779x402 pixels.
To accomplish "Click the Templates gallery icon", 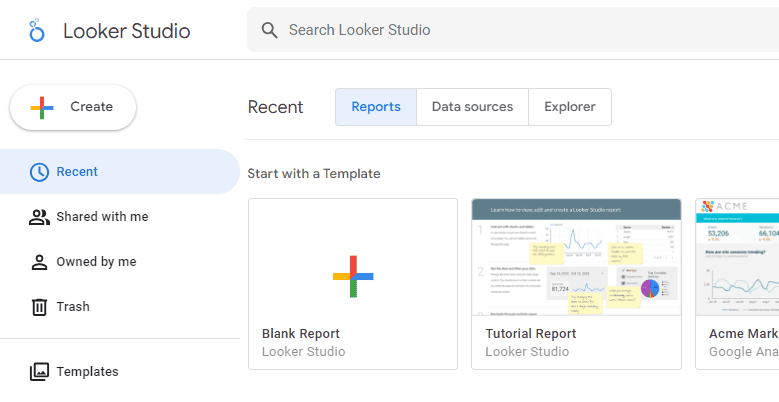I will 39,372.
